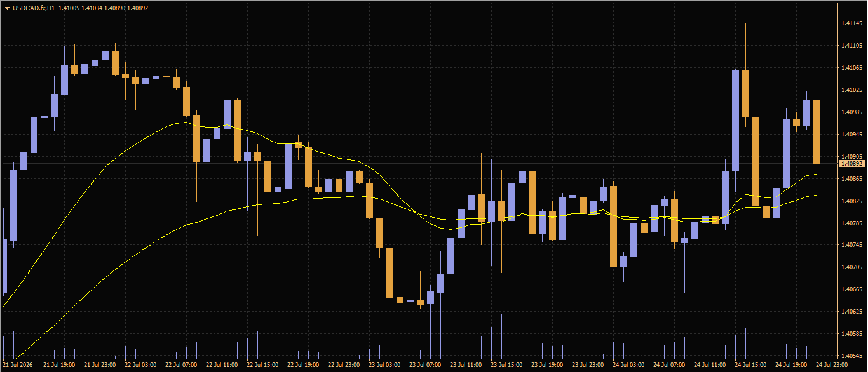Click the 23 Jul 07:00 time label

(x=425, y=366)
